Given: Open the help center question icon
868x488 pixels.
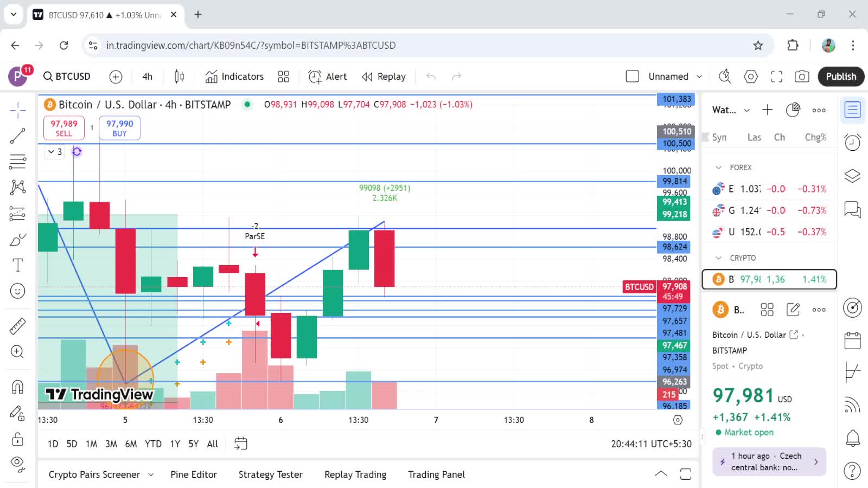Looking at the screenshot, I should click(x=852, y=471).
